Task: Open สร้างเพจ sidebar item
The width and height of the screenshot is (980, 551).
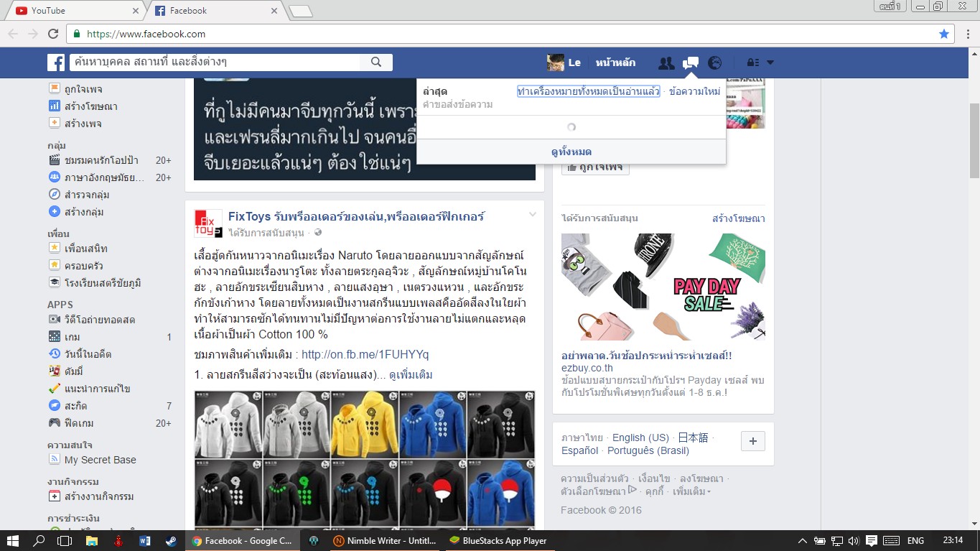Action: tap(83, 124)
